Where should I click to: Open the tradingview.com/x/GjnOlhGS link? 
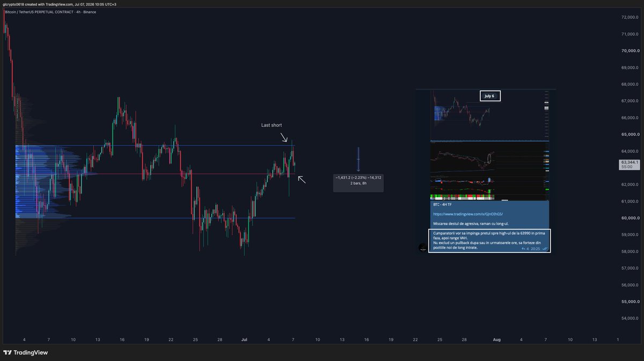tap(467, 214)
